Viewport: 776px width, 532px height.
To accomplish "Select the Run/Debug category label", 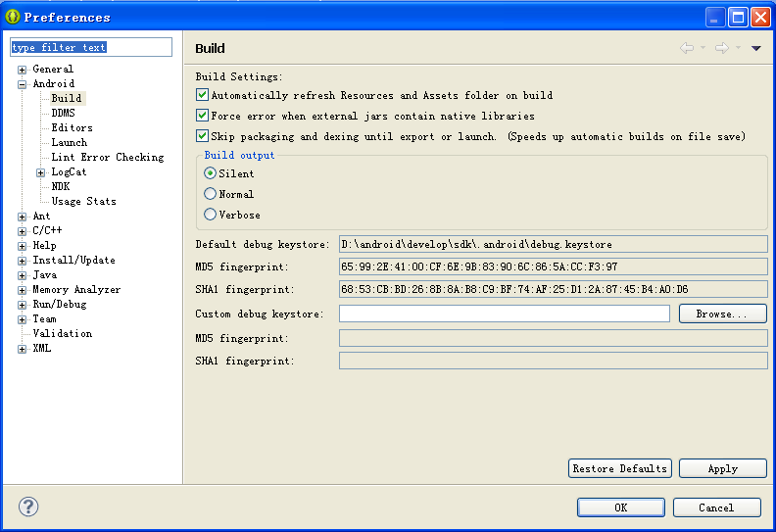I will tap(60, 305).
